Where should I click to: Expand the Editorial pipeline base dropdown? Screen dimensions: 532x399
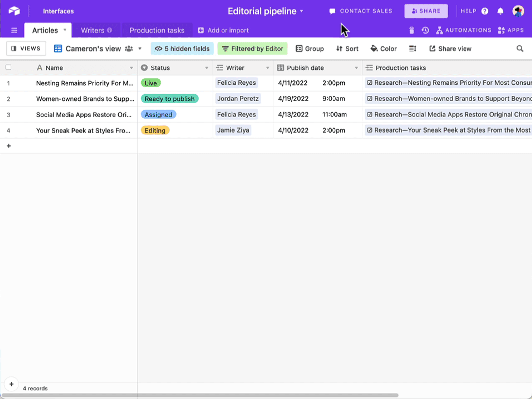click(301, 11)
